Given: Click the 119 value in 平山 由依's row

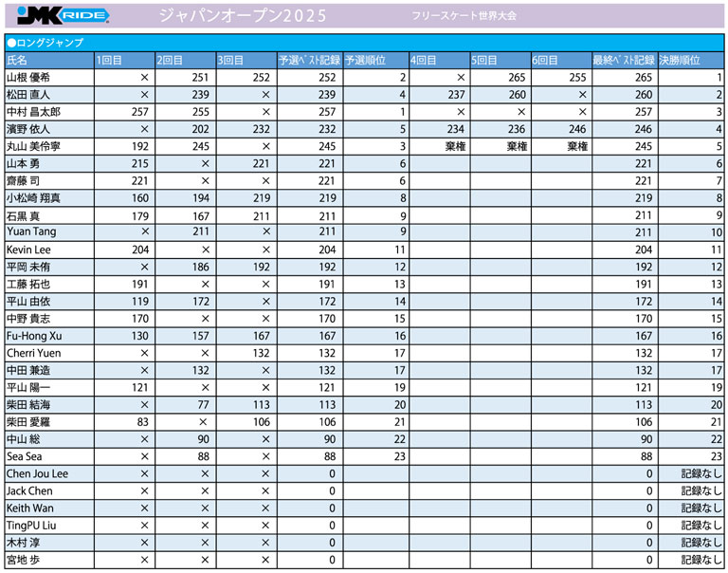Looking at the screenshot, I should click(139, 302).
